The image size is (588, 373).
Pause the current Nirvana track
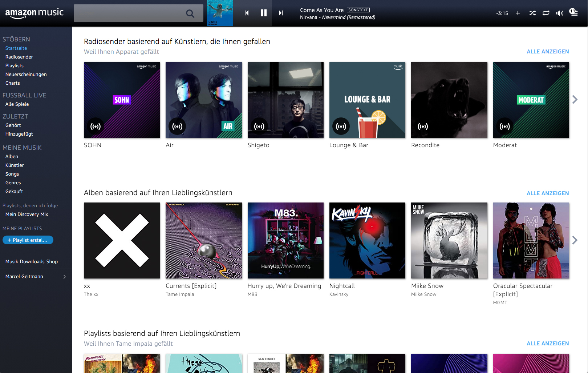264,13
